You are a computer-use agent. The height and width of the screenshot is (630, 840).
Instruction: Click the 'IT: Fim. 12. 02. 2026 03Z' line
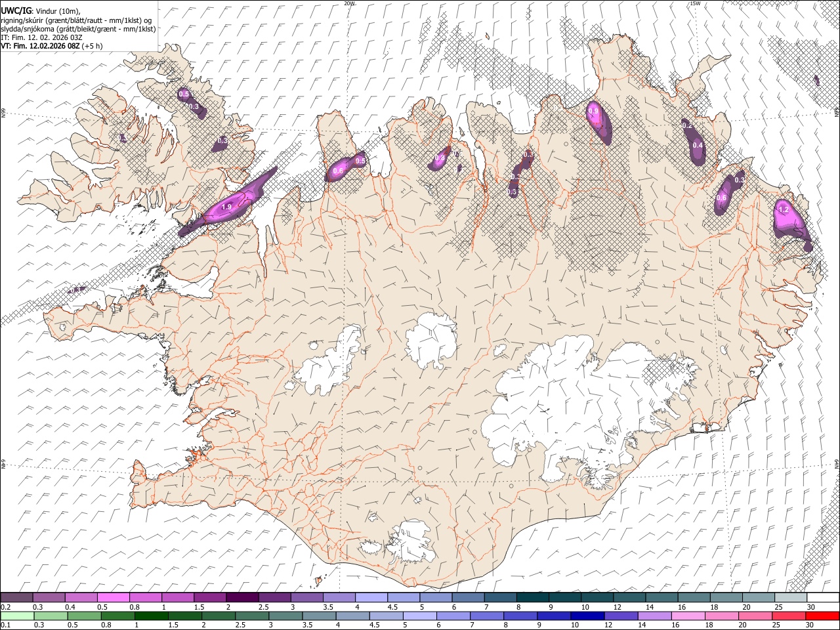tap(41, 38)
